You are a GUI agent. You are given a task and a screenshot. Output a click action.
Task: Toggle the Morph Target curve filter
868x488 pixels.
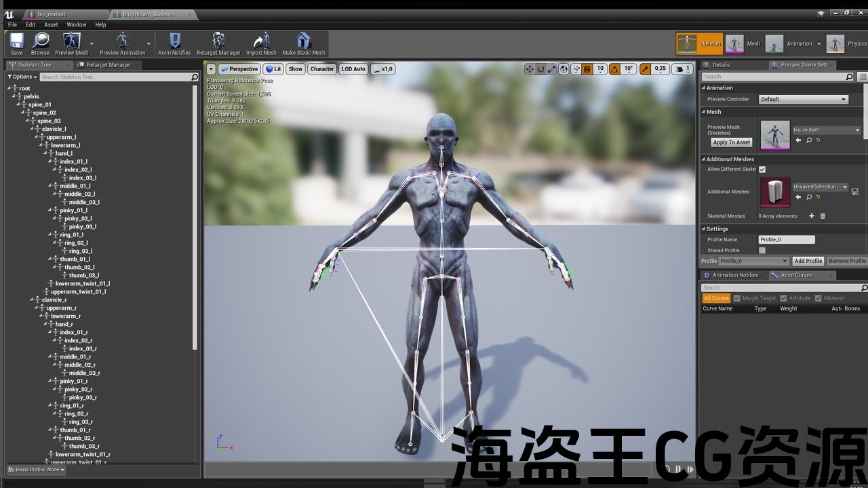pyautogui.click(x=738, y=298)
